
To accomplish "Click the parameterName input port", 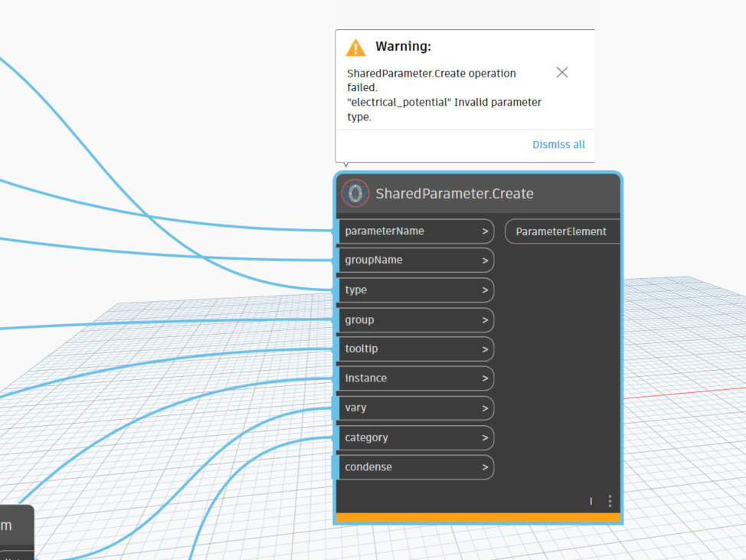I will tap(415, 231).
